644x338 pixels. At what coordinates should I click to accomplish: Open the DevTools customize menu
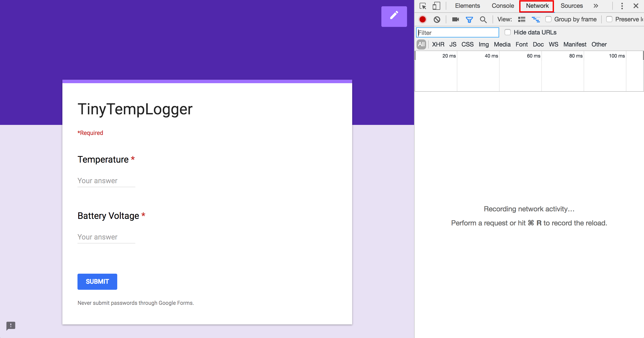click(622, 6)
